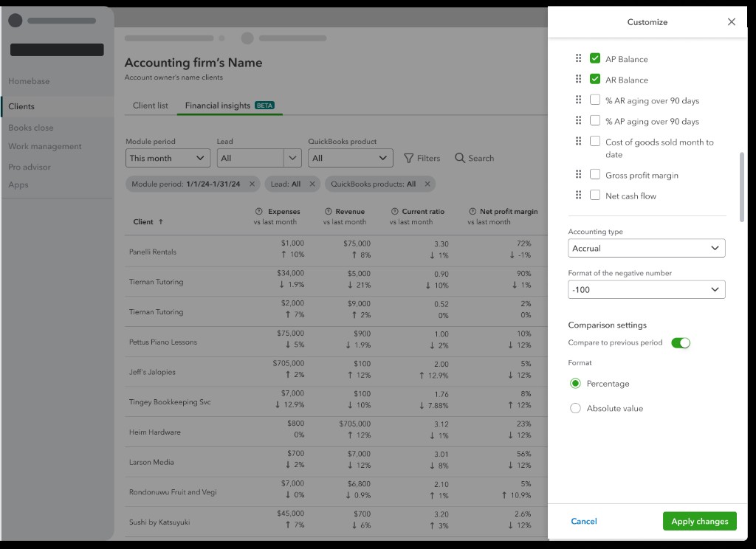Remove the Lead: All filter chip
Image resolution: width=756 pixels, height=549 pixels.
pos(312,184)
